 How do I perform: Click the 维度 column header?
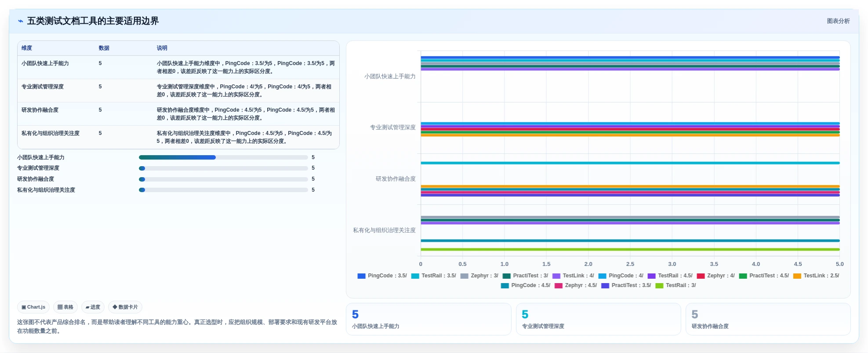pos(27,48)
